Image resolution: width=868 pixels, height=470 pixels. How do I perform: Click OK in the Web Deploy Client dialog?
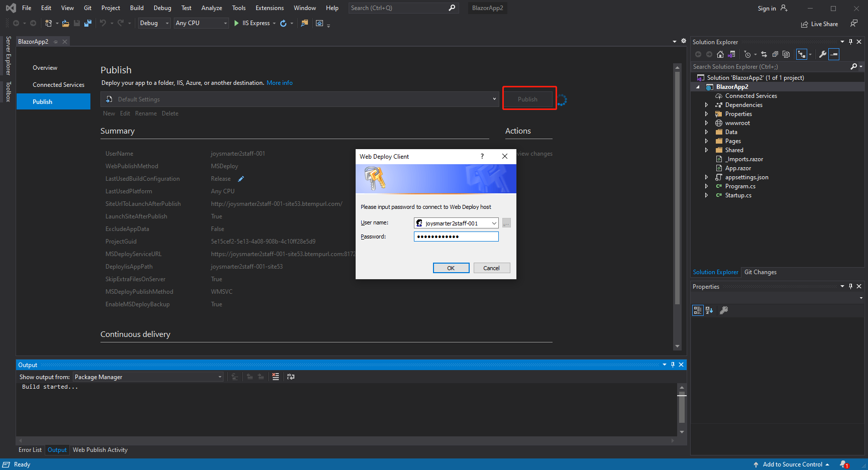point(451,268)
